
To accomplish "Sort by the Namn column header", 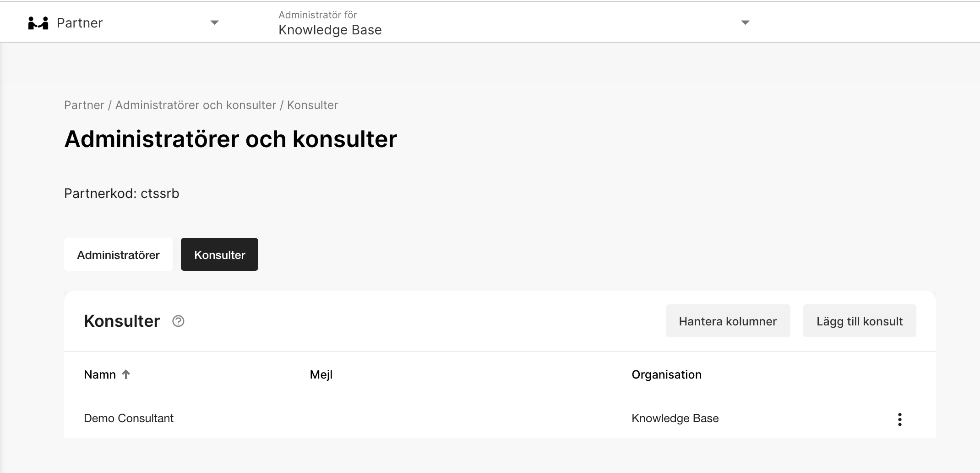I will click(100, 374).
